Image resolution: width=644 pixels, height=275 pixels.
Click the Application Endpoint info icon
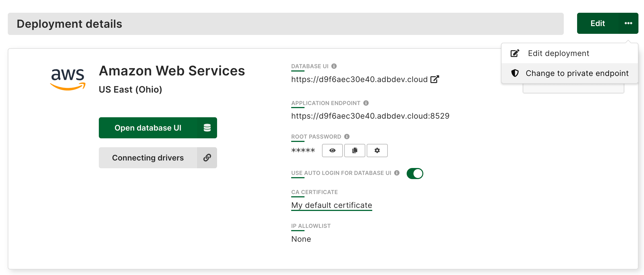click(366, 103)
